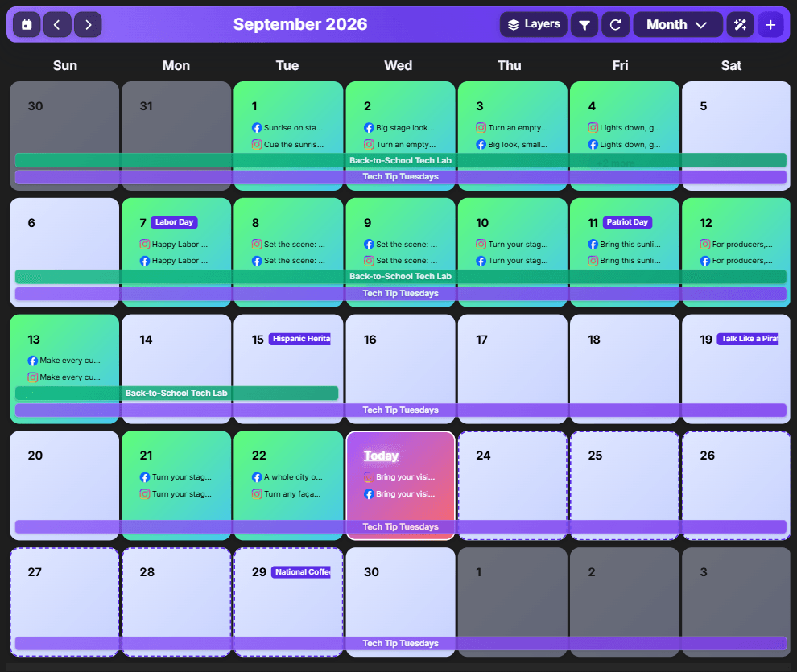Open Tech Tip Tuesdays bar in first week
797x672 pixels.
pos(401,177)
